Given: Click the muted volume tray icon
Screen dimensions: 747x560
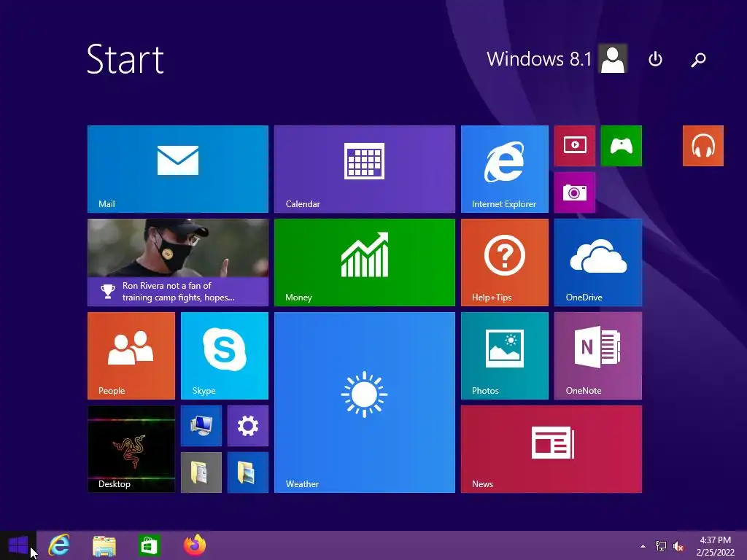Looking at the screenshot, I should 678,546.
